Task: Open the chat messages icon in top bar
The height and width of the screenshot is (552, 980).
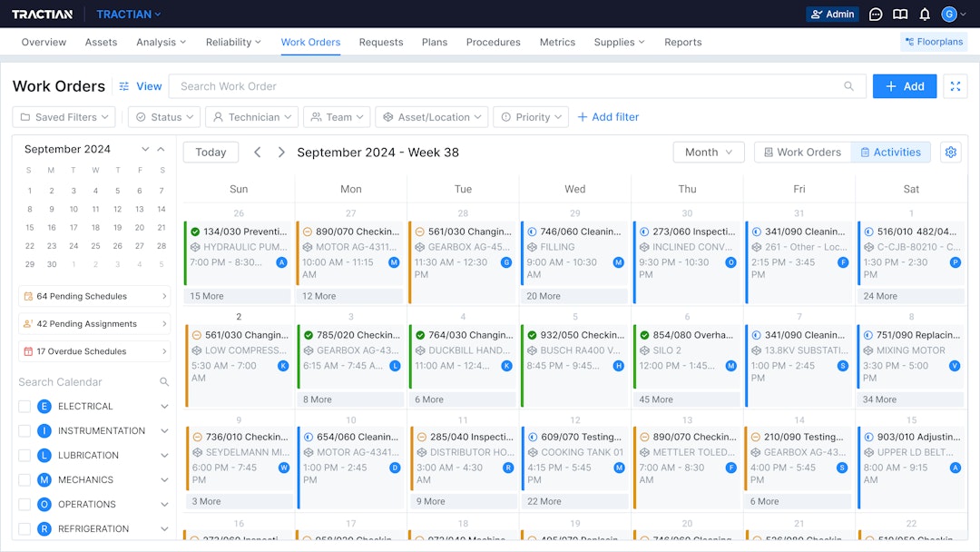Action: [x=875, y=14]
